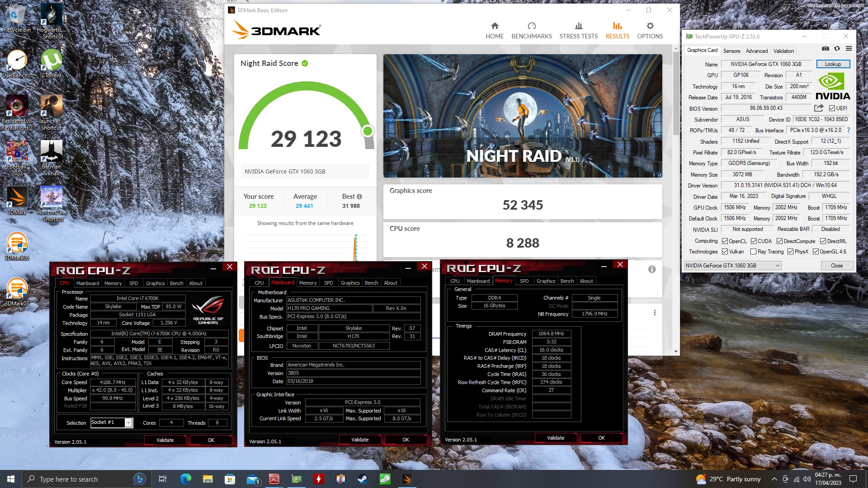Open the NVIDIA logo in GPU-Z
Image resolution: width=868 pixels, height=488 pixels.
click(x=833, y=86)
